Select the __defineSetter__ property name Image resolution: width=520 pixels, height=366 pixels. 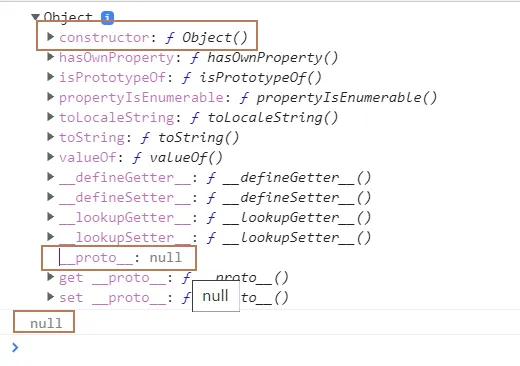125,198
